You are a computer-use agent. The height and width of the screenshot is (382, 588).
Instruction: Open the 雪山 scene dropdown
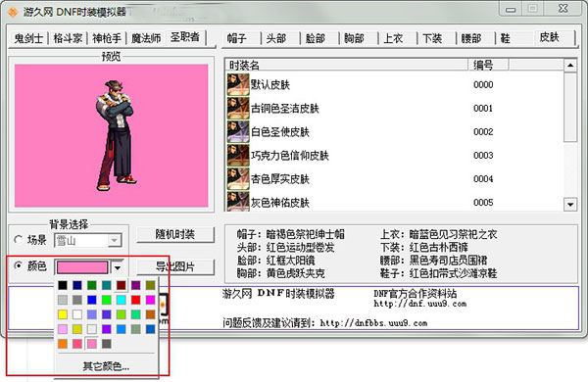click(88, 240)
